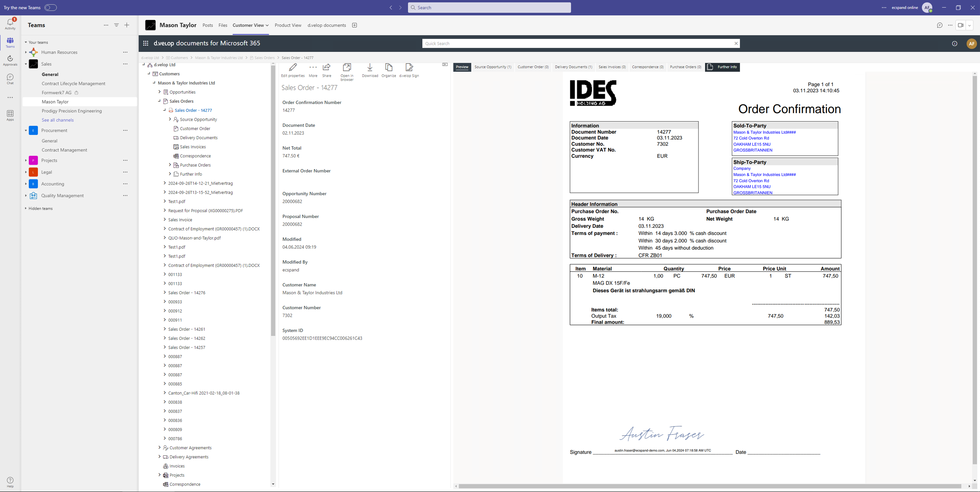The height and width of the screenshot is (492, 980).
Task: Switch to the Product View tab
Action: [288, 25]
